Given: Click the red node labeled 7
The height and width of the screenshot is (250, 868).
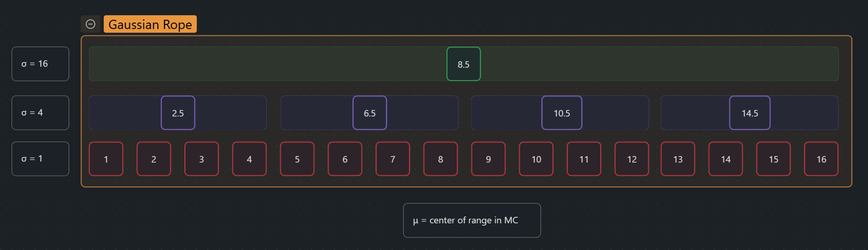Looking at the screenshot, I should tap(393, 159).
